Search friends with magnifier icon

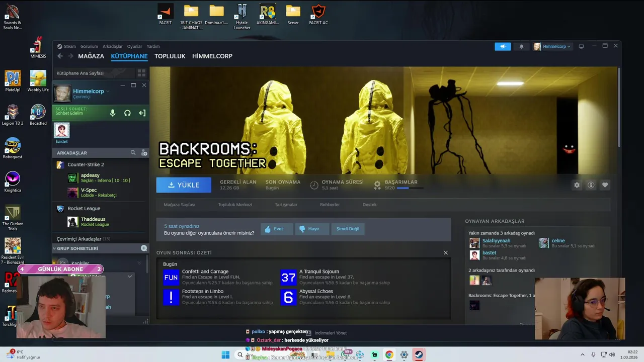133,152
